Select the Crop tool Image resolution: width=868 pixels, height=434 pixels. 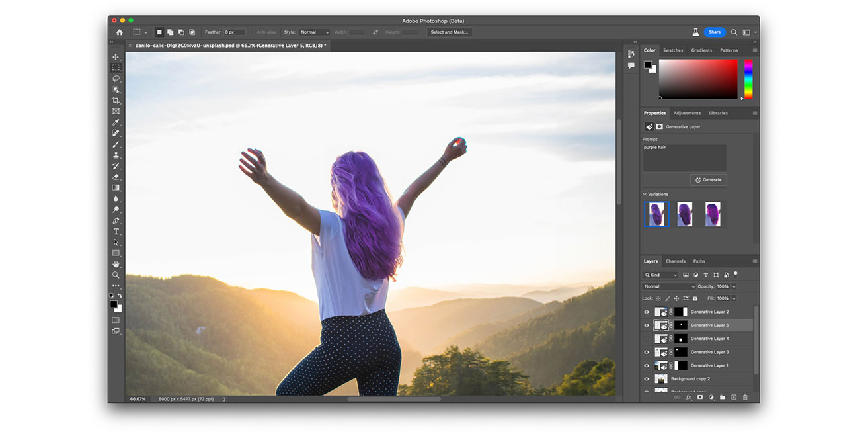tap(116, 100)
